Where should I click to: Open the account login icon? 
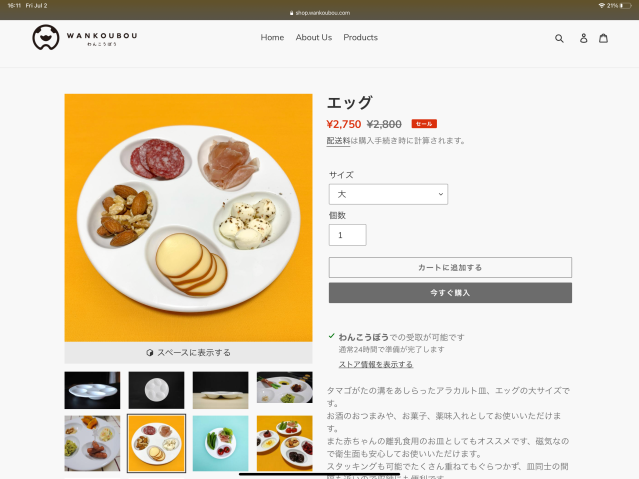[583, 38]
